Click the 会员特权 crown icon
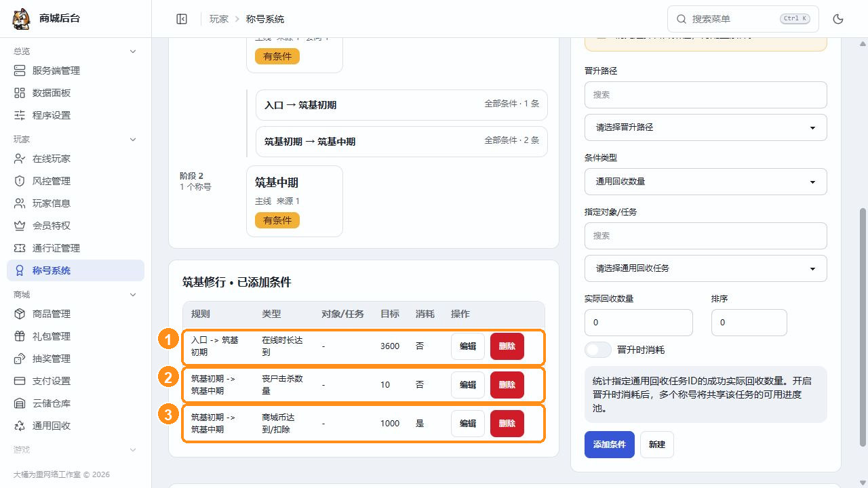Screen dimensions: 868x488 [x=20, y=226]
